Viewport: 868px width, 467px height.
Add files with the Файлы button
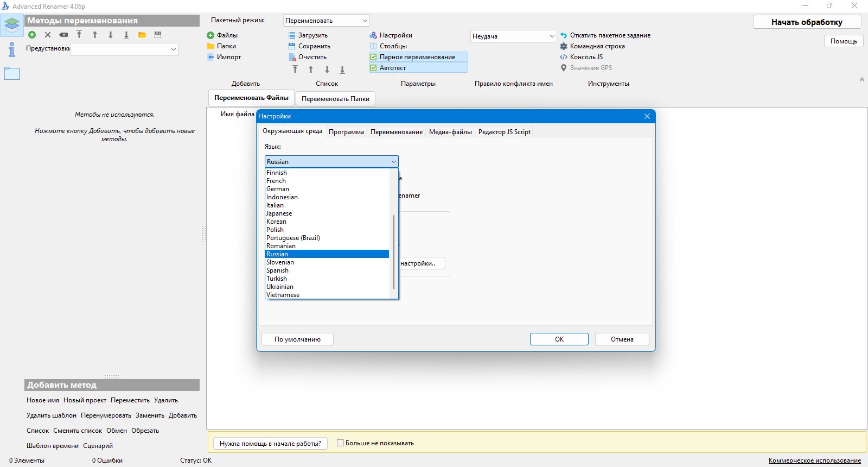coord(222,35)
